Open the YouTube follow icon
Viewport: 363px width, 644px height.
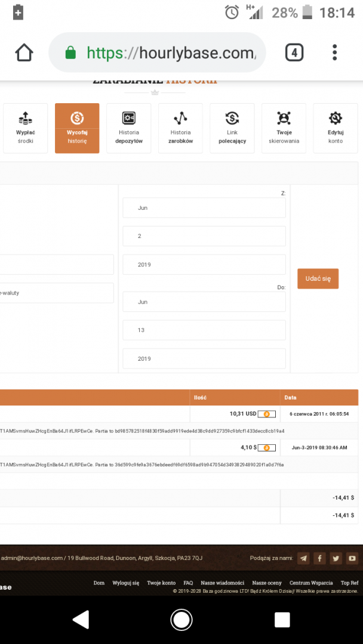tap(352, 558)
